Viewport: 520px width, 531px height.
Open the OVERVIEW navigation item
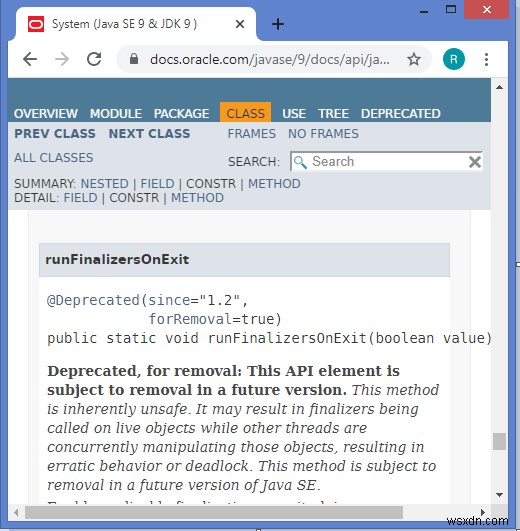pos(46,114)
